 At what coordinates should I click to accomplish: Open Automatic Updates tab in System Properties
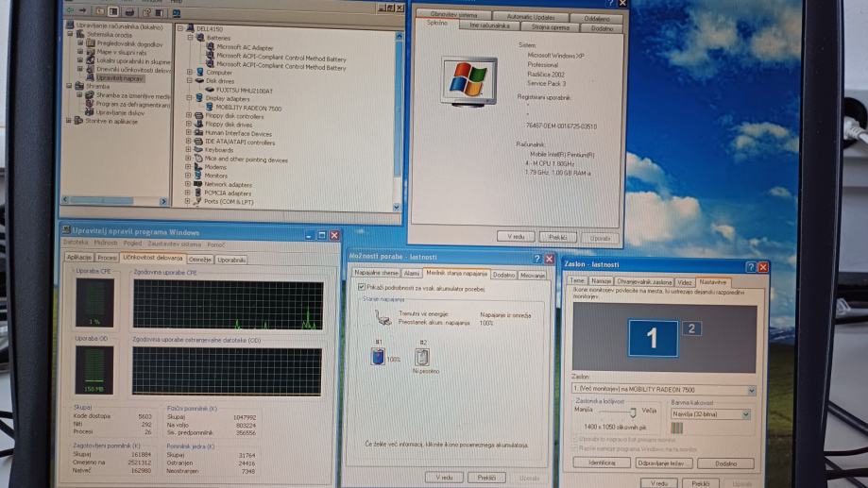(531, 18)
